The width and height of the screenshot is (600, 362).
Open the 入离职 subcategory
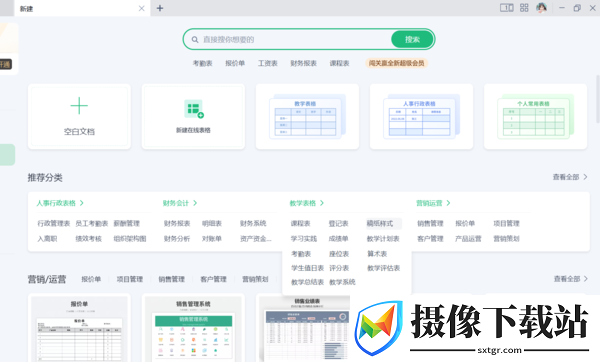[x=47, y=239]
